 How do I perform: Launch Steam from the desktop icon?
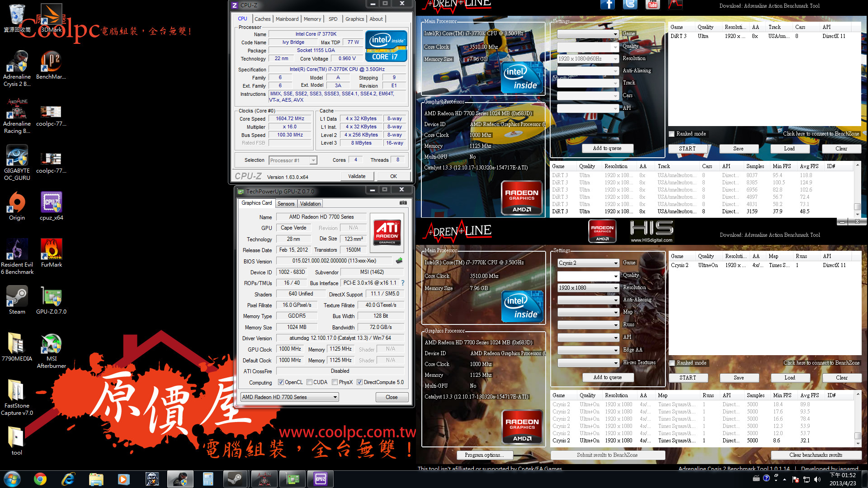coord(17,300)
